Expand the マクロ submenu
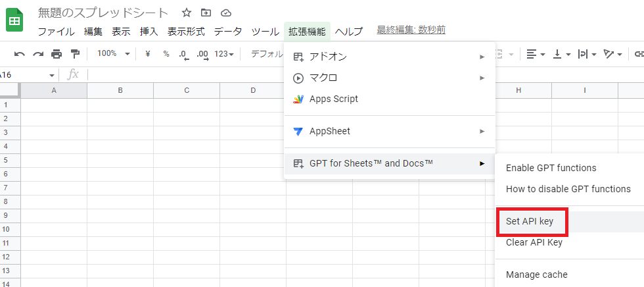Viewport: 644px width, 287px height. pyautogui.click(x=389, y=78)
